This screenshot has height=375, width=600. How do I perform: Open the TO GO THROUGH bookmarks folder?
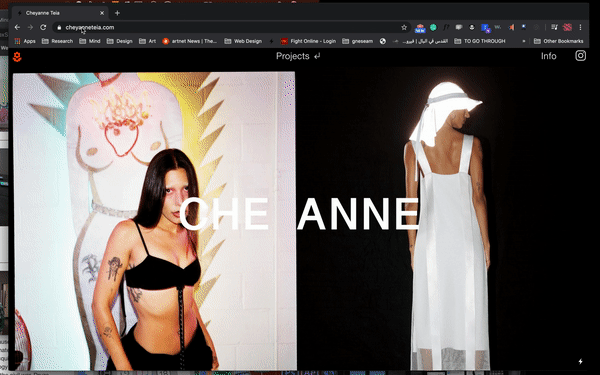coord(480,41)
